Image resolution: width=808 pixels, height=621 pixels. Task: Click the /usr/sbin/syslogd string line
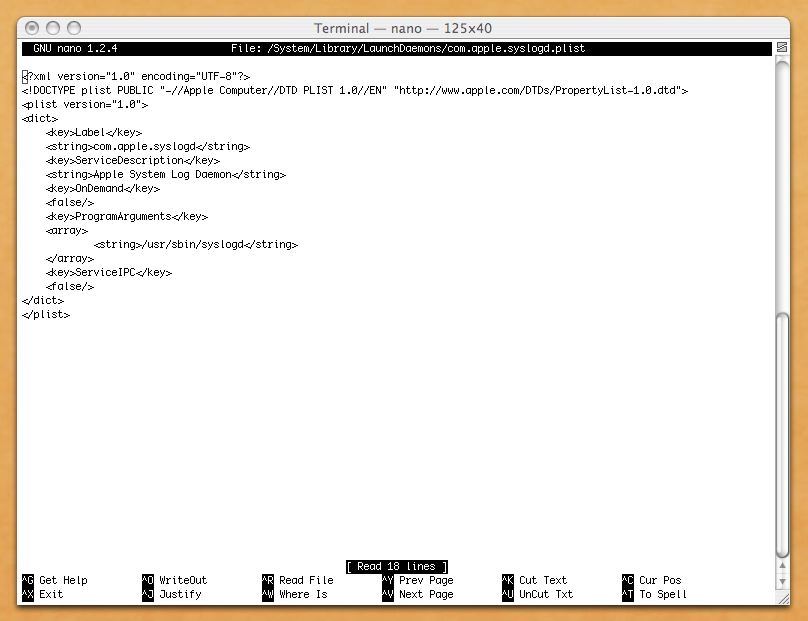(x=196, y=244)
